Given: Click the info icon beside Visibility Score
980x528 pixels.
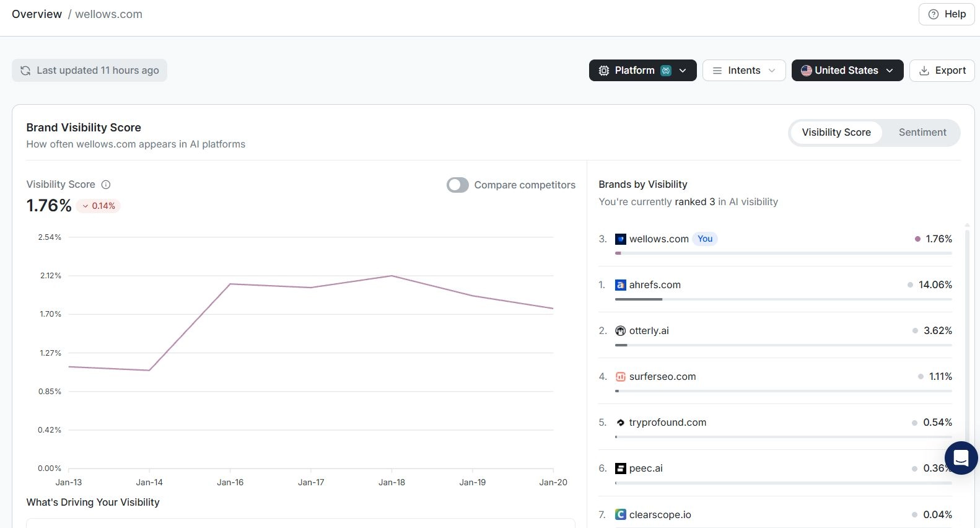Looking at the screenshot, I should click(106, 185).
